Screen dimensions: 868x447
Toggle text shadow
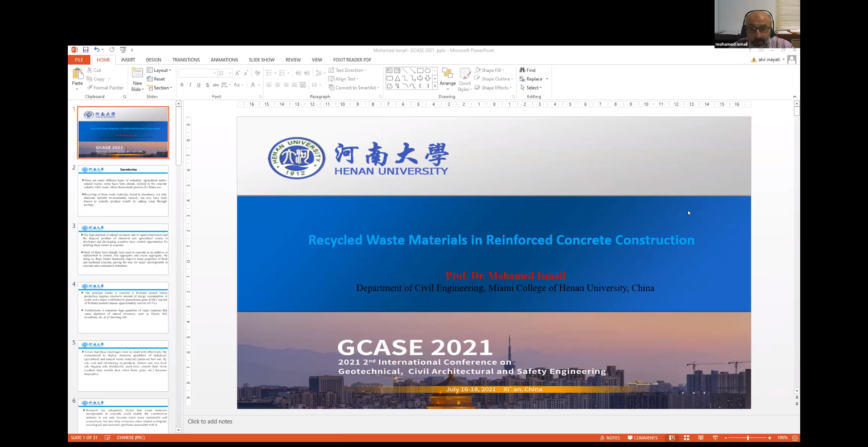[x=208, y=85]
